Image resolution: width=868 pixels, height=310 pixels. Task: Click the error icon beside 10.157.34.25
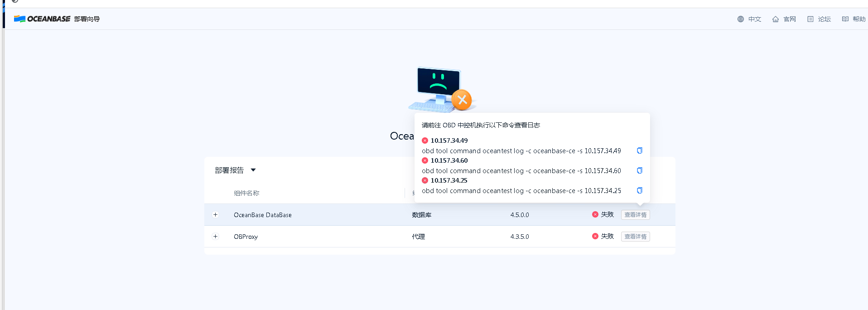tap(425, 180)
